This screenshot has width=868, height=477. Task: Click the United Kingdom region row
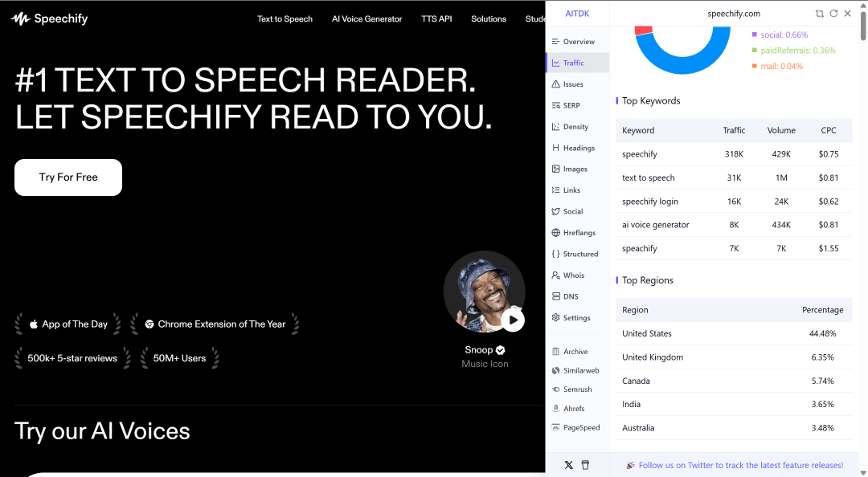[x=734, y=357]
